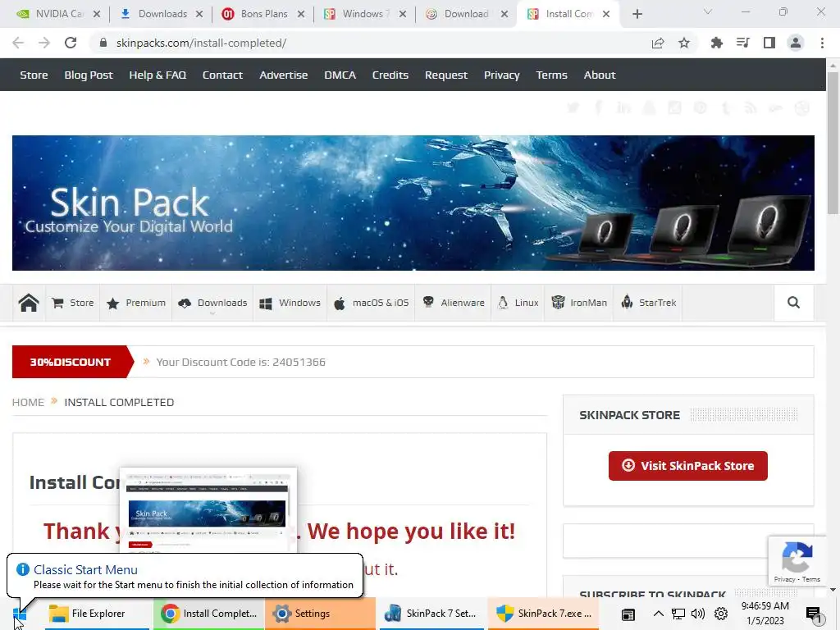Close the Bons Plans tab
Image resolution: width=840 pixels, height=630 pixels.
coord(301,14)
